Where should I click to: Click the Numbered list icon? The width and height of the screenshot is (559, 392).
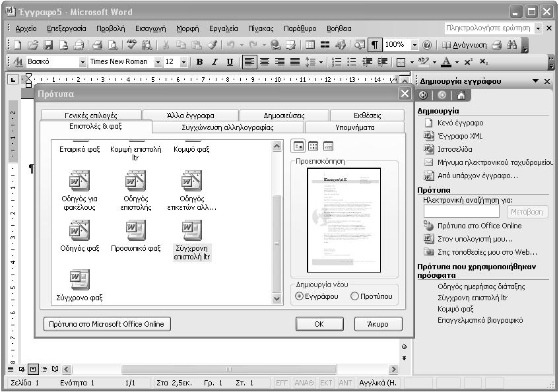tap(336, 62)
